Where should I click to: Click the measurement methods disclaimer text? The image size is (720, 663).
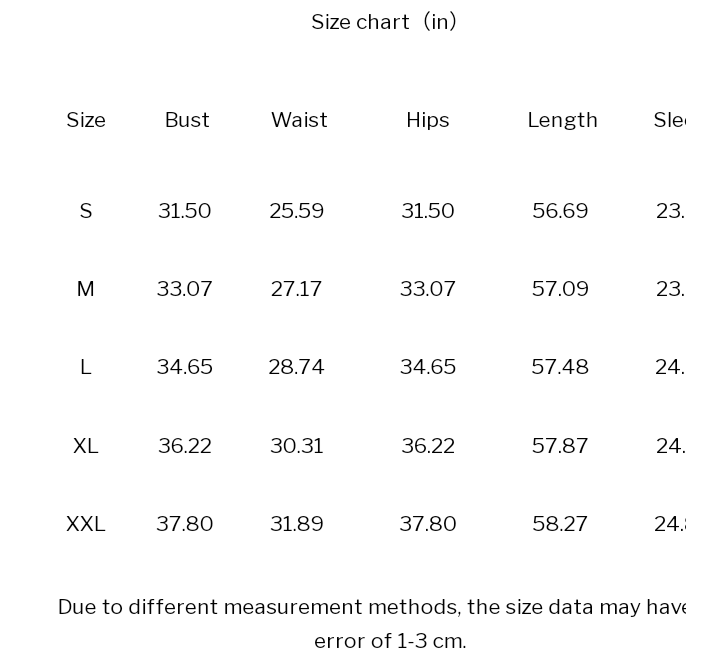coord(372,624)
